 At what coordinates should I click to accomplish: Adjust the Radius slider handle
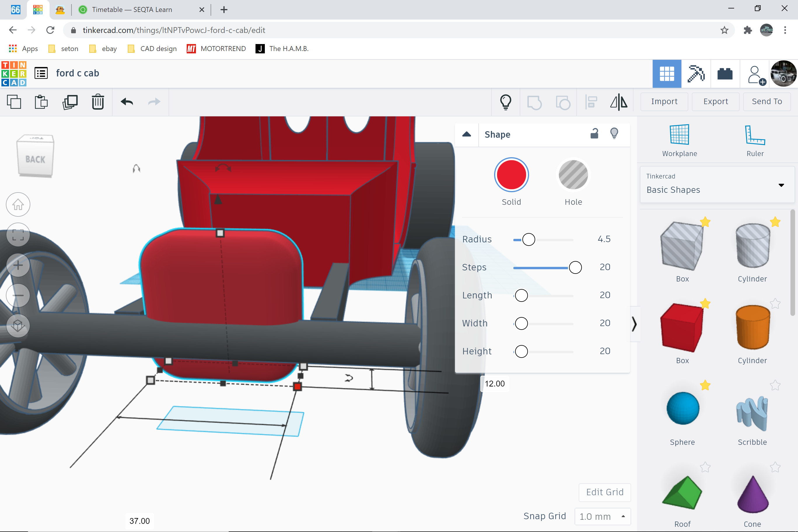[x=528, y=239]
